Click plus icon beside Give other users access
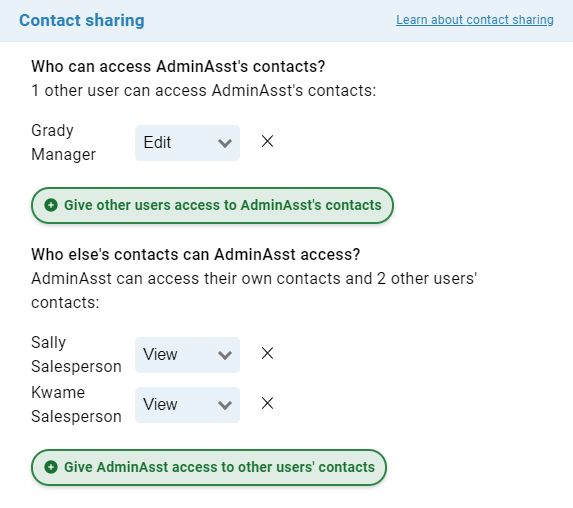573x508 pixels. point(51,205)
